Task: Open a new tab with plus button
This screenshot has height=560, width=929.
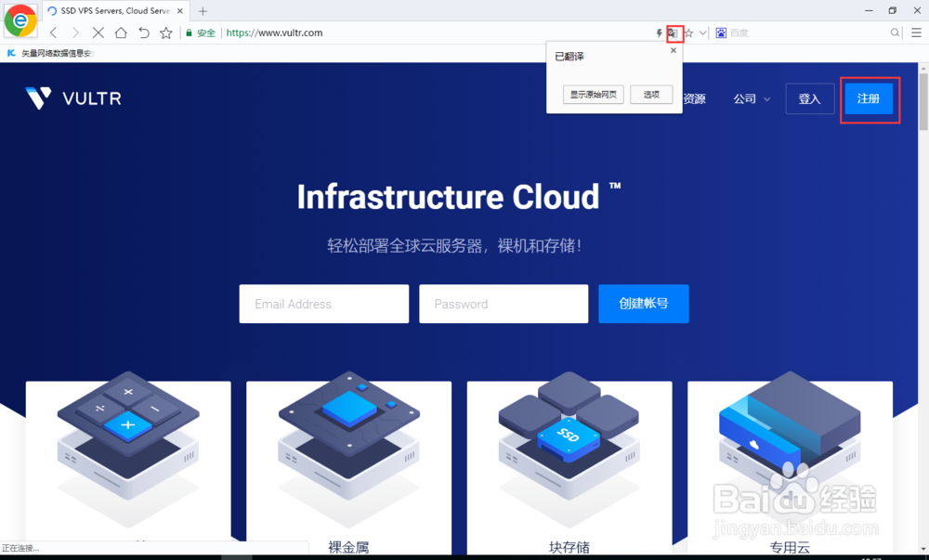Action: pos(203,11)
